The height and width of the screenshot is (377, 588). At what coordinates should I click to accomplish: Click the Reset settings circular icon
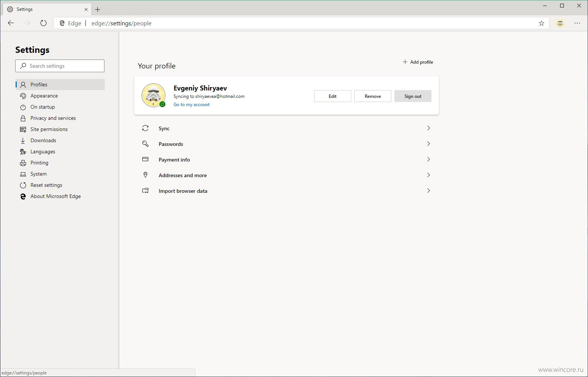23,185
